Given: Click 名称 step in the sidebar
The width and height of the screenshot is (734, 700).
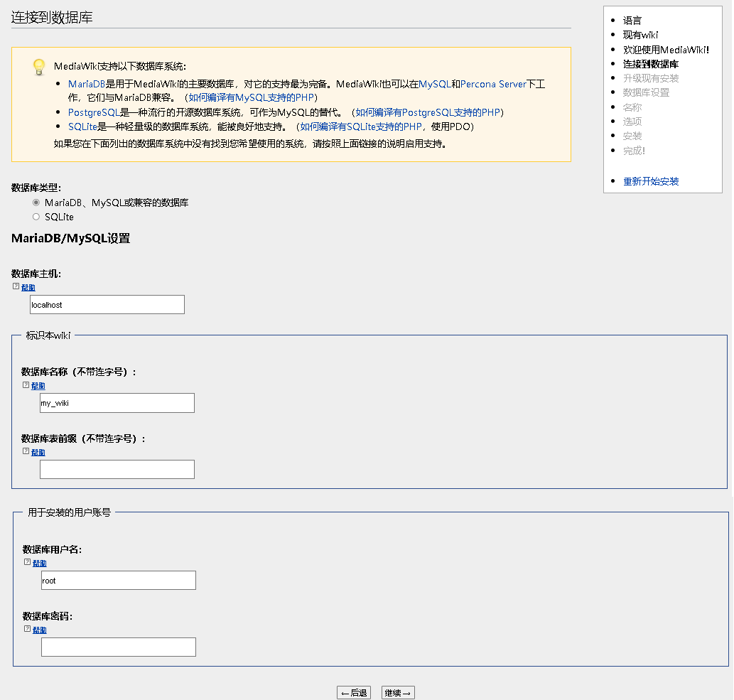Looking at the screenshot, I should point(632,107).
